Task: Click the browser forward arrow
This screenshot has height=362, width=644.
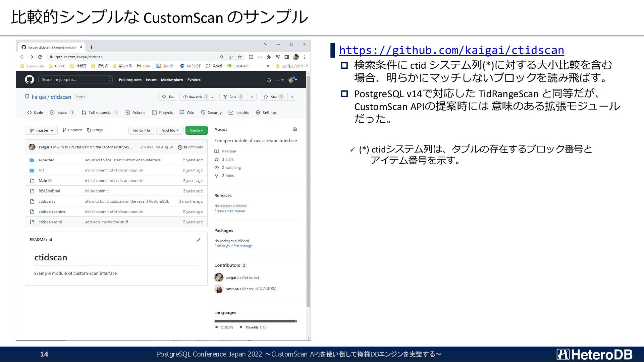Action: tap(31, 57)
